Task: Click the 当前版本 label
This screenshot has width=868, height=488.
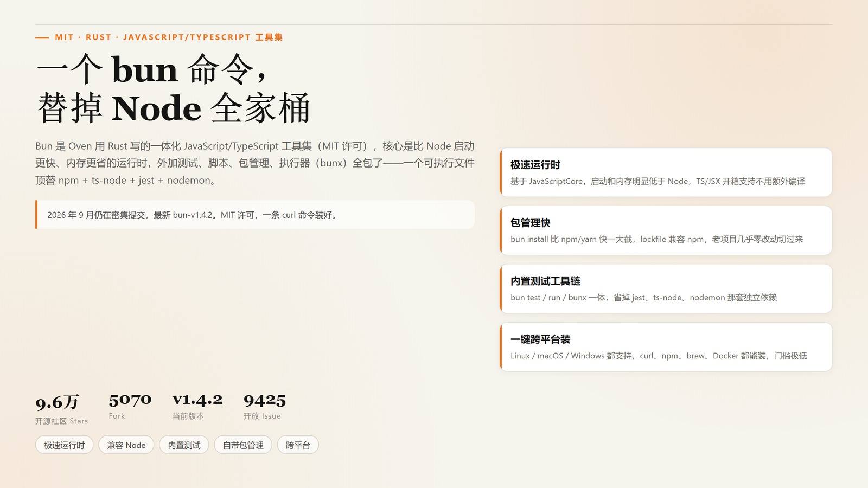Action: click(x=188, y=416)
